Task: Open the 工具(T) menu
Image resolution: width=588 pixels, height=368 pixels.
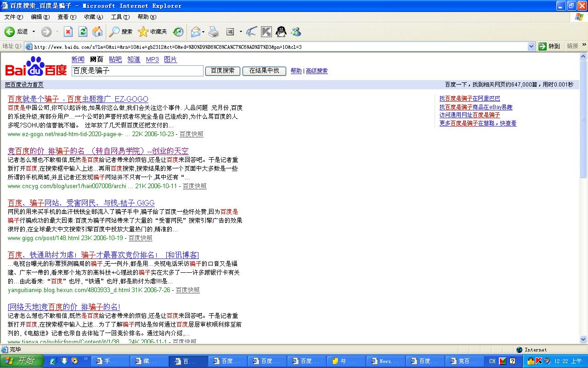Action: [x=120, y=17]
